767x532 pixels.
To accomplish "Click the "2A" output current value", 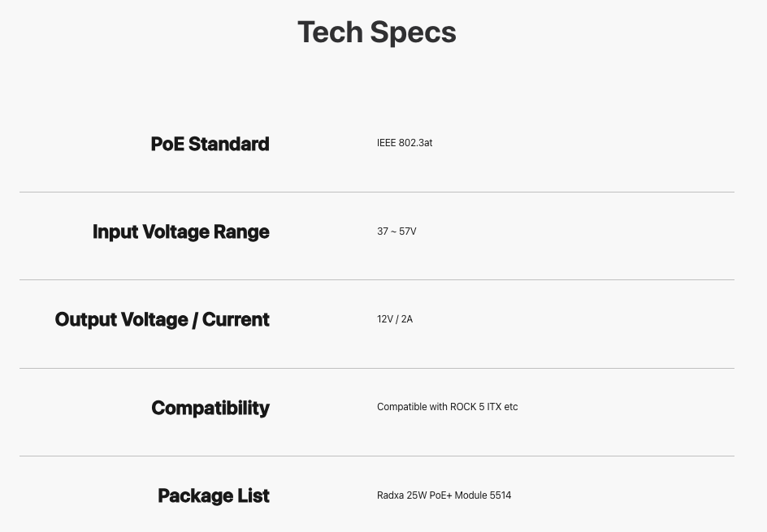I will point(407,319).
